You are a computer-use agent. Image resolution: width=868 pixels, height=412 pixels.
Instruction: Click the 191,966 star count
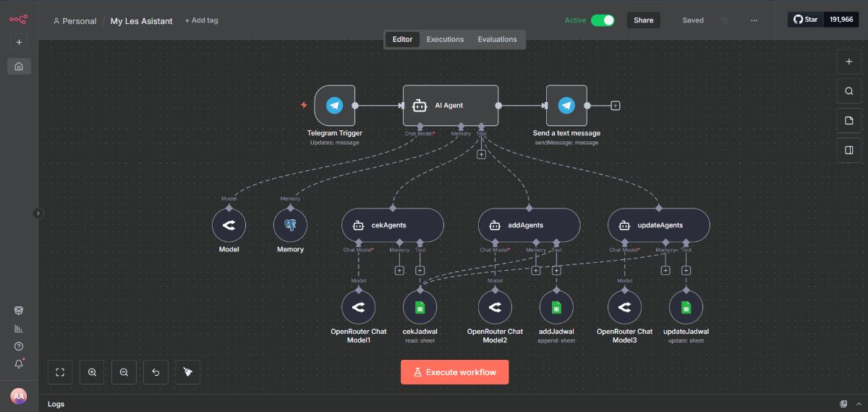841,20
